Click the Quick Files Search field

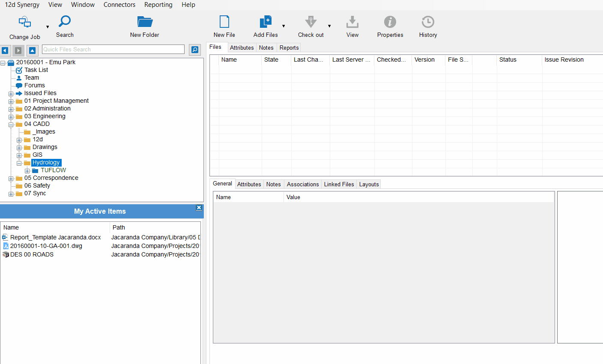coord(113,50)
